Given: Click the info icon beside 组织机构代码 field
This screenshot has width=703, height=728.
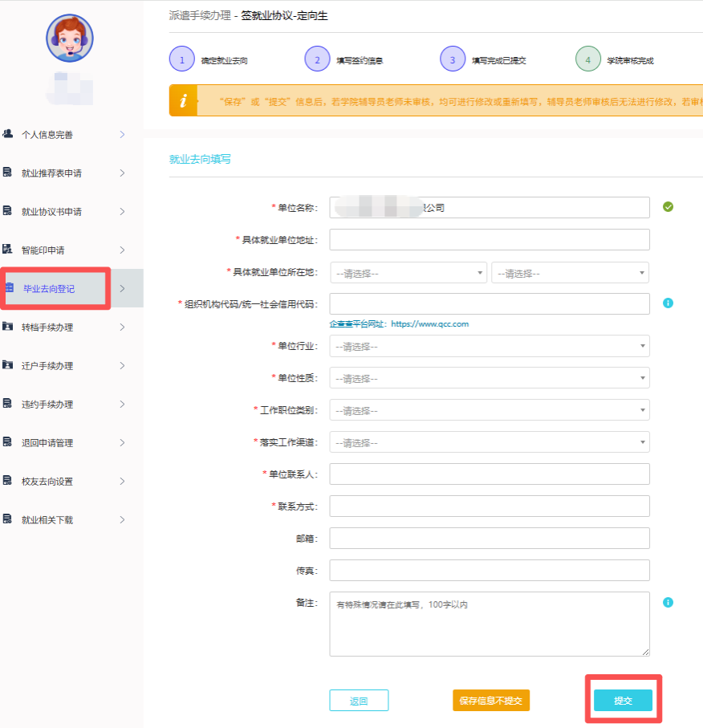Looking at the screenshot, I should tap(668, 303).
